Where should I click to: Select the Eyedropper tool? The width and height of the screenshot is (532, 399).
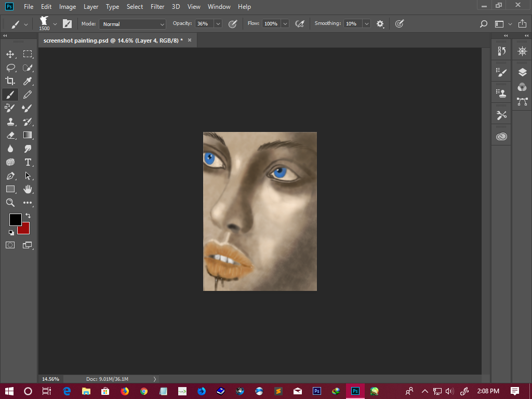tap(28, 81)
